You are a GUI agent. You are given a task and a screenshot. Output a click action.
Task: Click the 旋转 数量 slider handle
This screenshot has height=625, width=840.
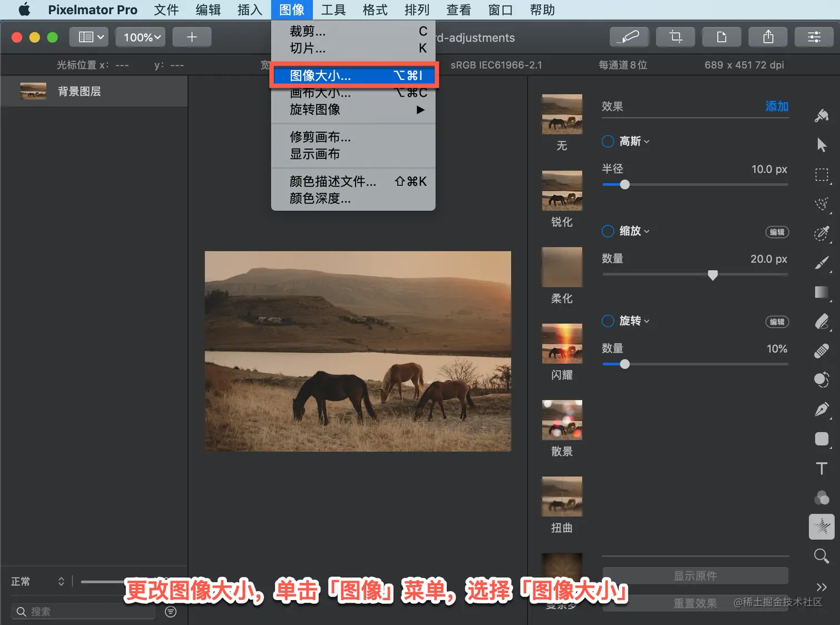tap(625, 364)
